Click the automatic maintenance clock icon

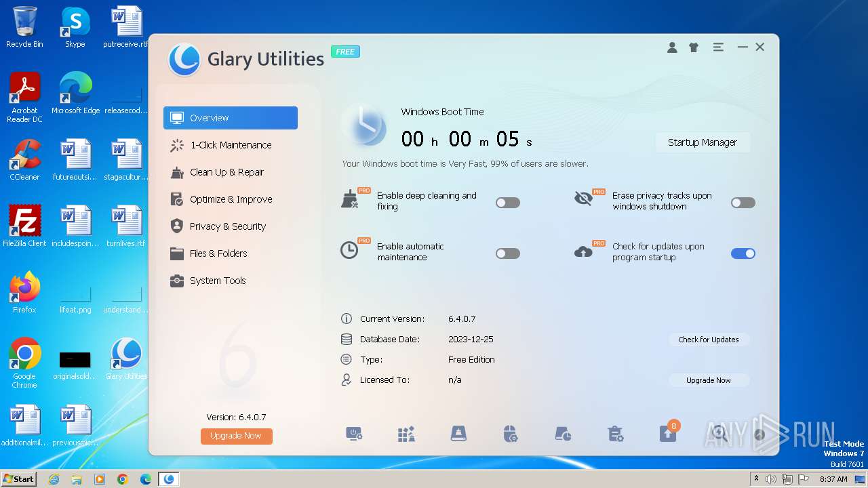click(349, 250)
